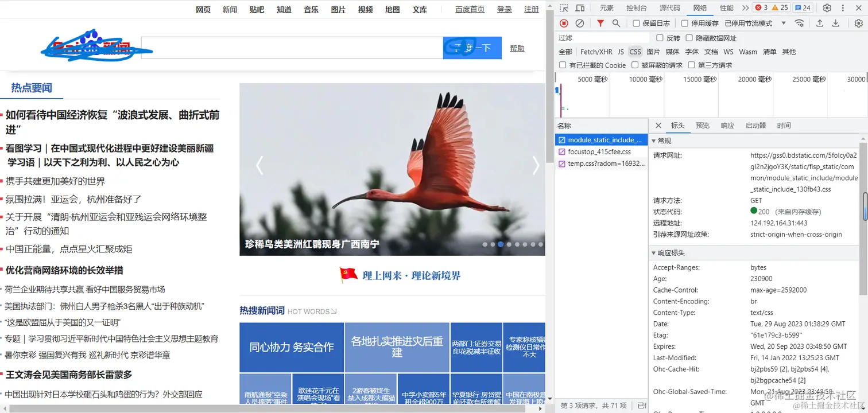Check 有已拦截的 Cookie checkbox

coord(563,65)
